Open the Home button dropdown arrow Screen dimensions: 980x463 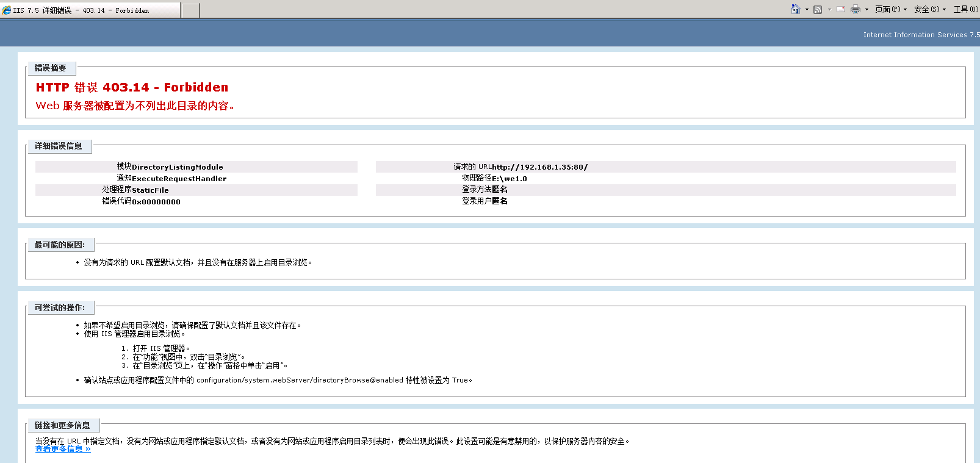click(x=807, y=10)
